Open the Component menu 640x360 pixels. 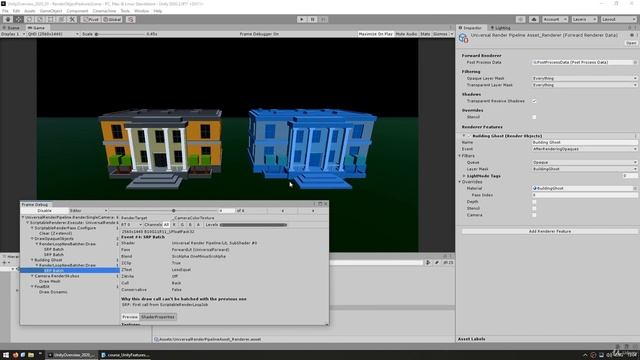(x=77, y=11)
